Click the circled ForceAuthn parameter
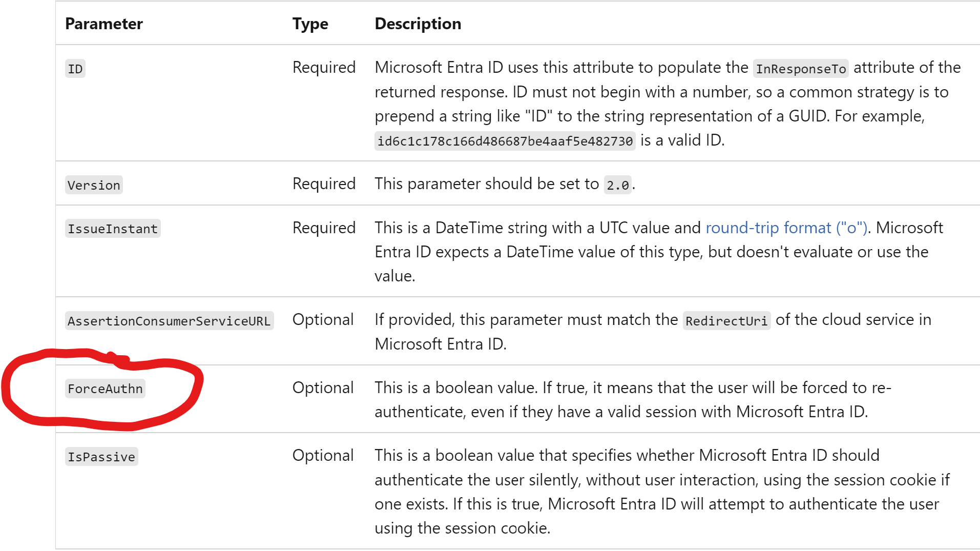 [x=105, y=389]
